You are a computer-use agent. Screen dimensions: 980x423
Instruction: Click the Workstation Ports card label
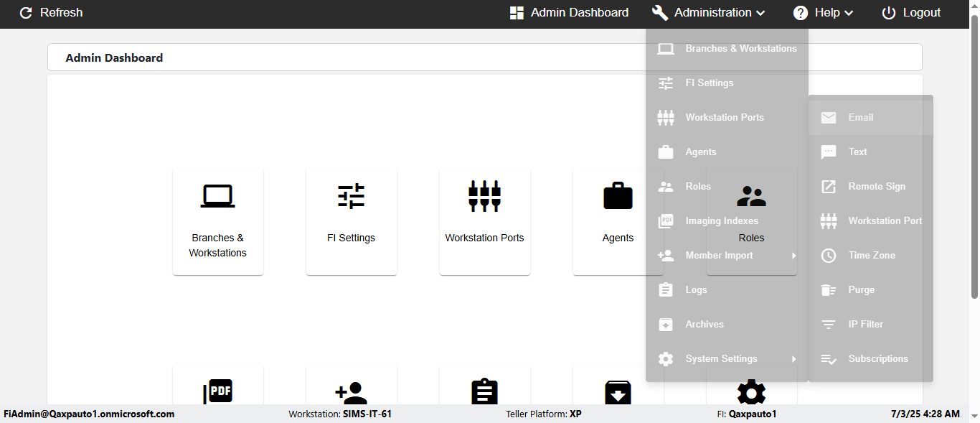(485, 238)
